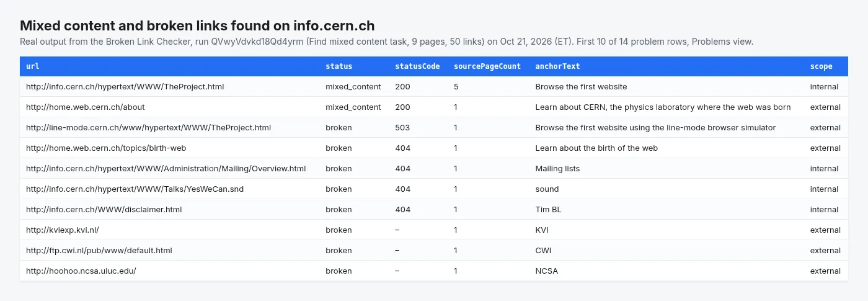The width and height of the screenshot is (868, 301).
Task: Click broken status in the birth-web row
Action: (339, 148)
